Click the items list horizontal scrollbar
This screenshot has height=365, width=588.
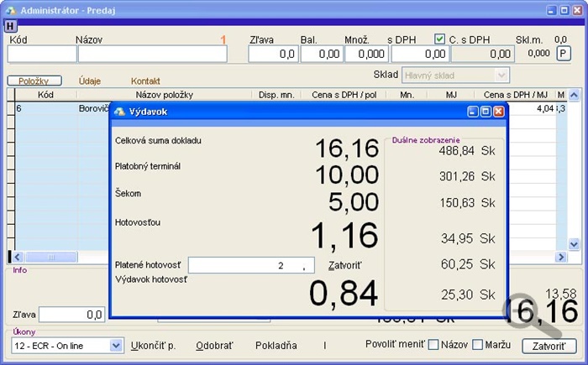tap(59, 257)
